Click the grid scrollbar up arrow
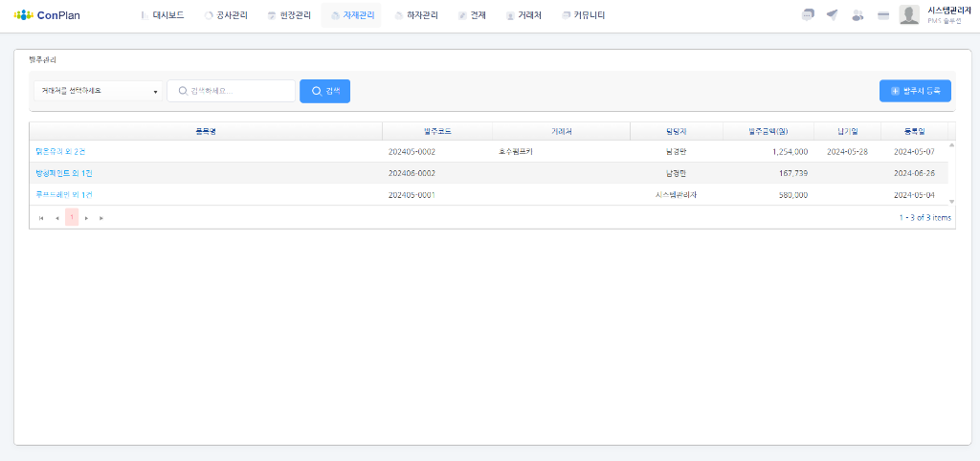 click(952, 145)
